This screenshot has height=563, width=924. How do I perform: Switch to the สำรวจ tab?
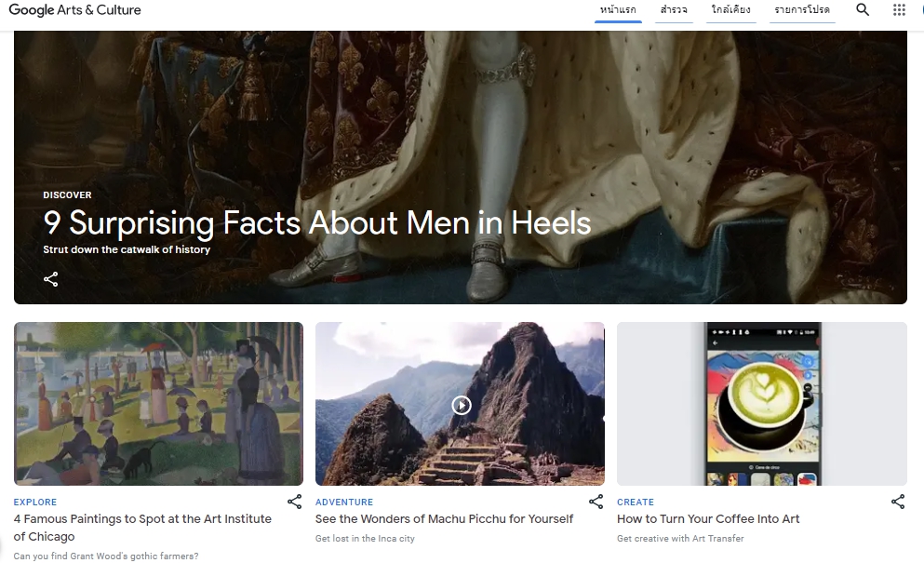(674, 10)
